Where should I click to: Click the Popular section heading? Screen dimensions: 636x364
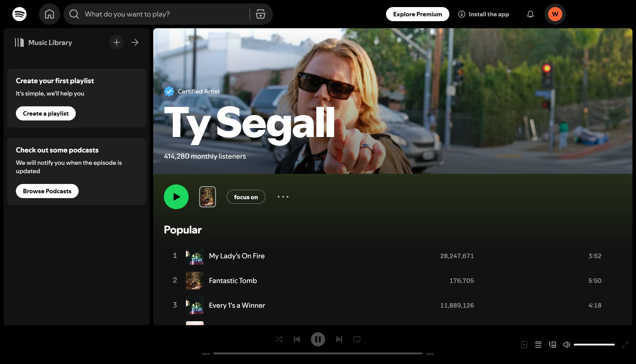tap(183, 230)
